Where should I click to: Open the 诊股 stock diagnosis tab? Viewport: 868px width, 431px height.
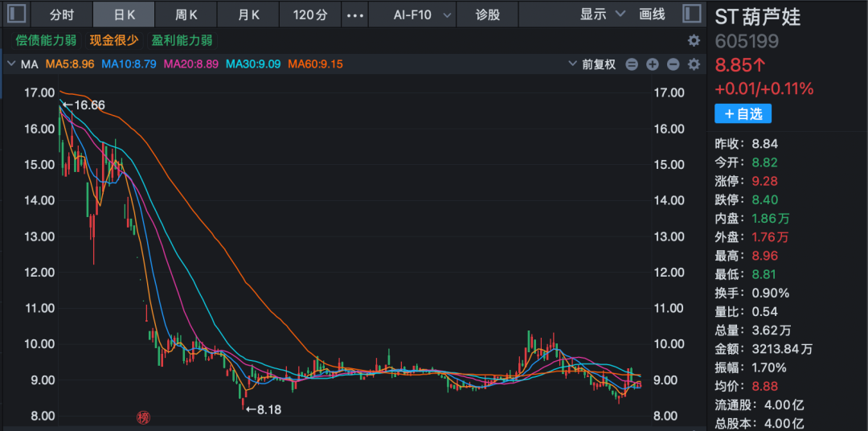tap(488, 15)
